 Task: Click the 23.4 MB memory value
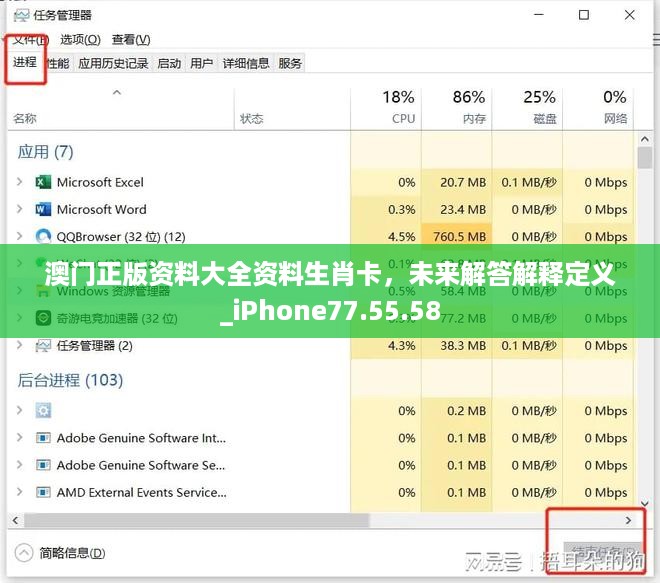(x=463, y=209)
